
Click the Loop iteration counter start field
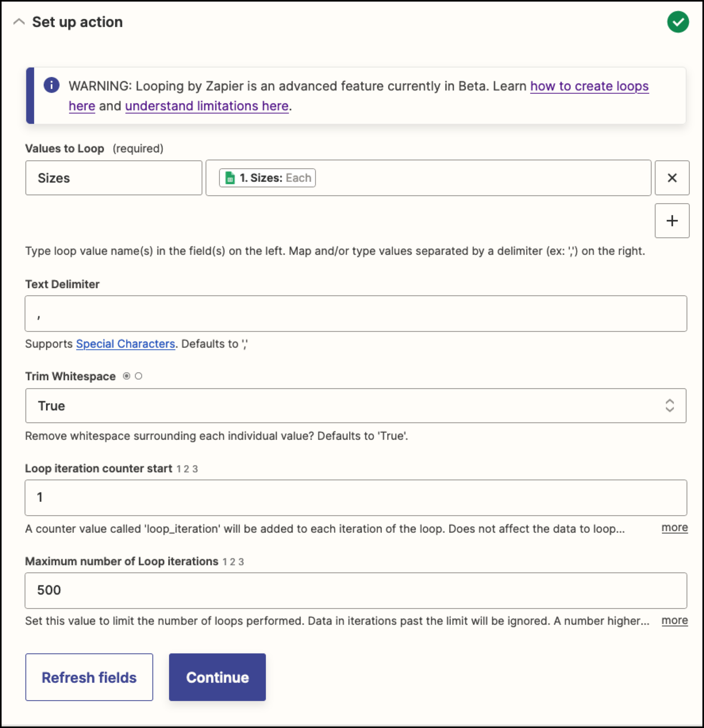(356, 498)
